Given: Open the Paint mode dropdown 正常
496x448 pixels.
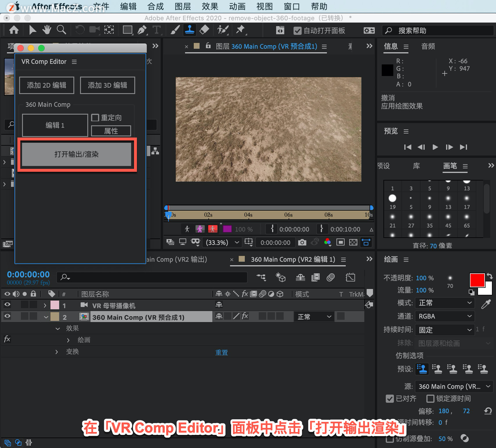Looking at the screenshot, I should click(x=445, y=303).
